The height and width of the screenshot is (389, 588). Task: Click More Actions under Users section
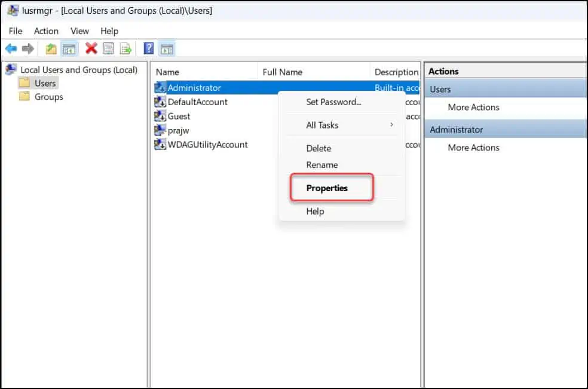[x=473, y=108]
